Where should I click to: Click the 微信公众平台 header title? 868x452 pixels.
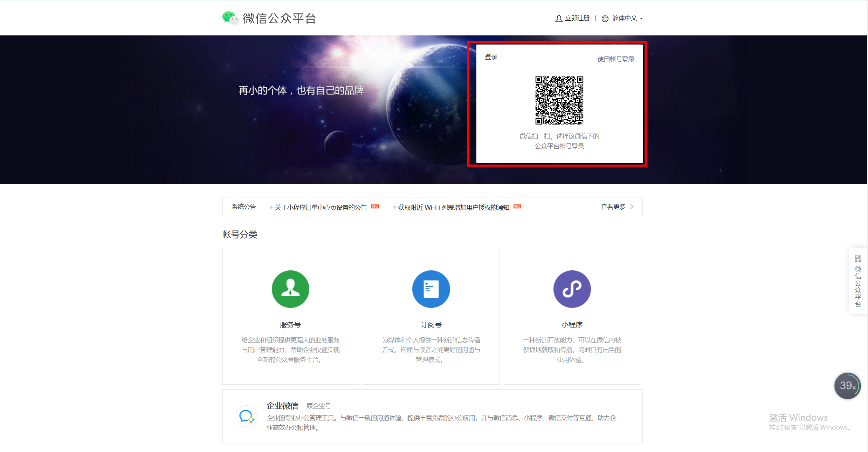click(x=280, y=18)
